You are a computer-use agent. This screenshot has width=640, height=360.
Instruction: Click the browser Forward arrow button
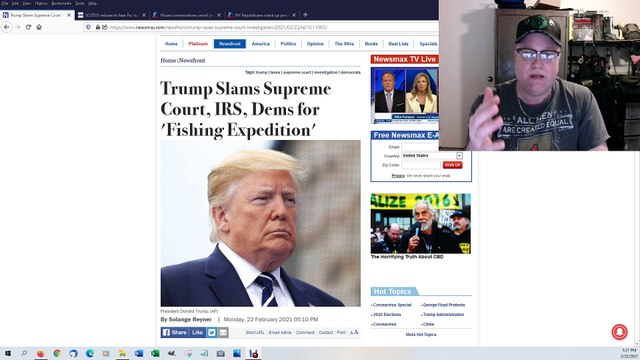[18, 27]
